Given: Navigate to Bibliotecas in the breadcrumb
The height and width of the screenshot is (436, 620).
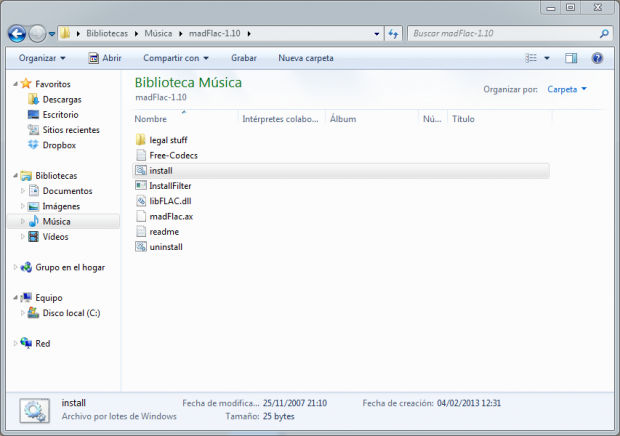Looking at the screenshot, I should [x=107, y=34].
